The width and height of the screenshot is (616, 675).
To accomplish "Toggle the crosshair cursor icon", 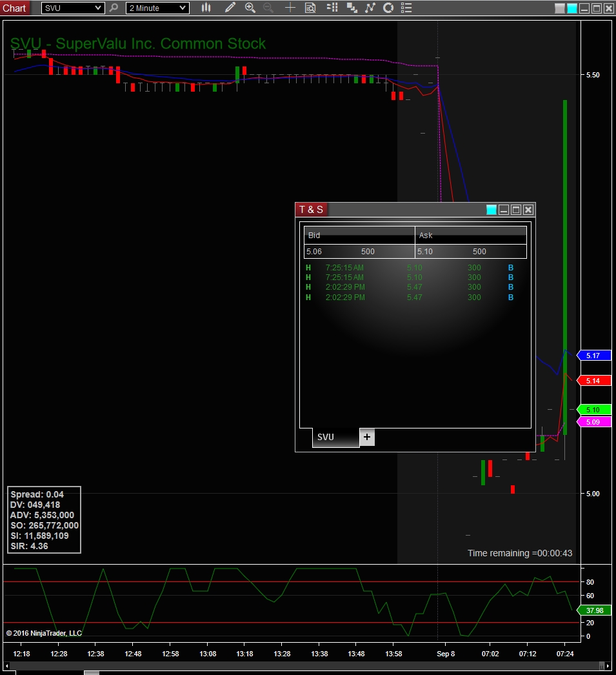I will (290, 8).
